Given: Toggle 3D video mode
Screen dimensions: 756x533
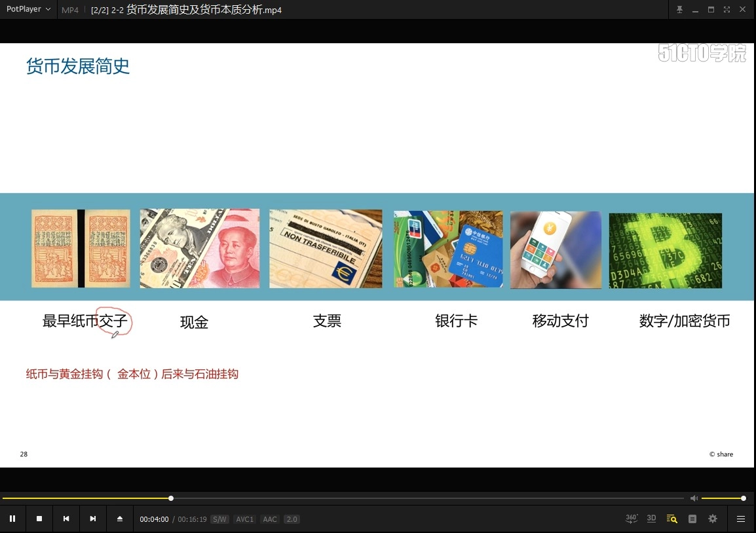Looking at the screenshot, I should (651, 518).
